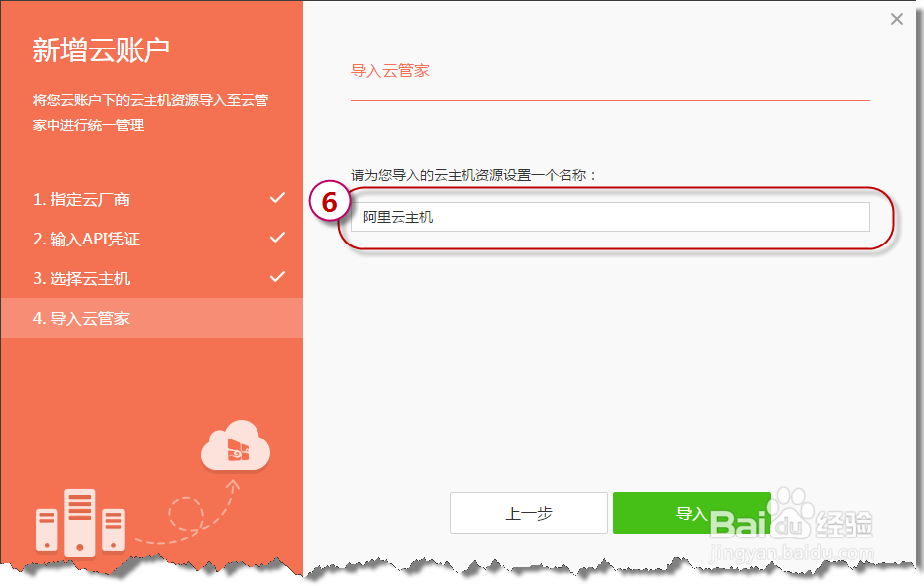Select step 2. 输入API凭证
This screenshot has width=924, height=586.
pyautogui.click(x=86, y=239)
